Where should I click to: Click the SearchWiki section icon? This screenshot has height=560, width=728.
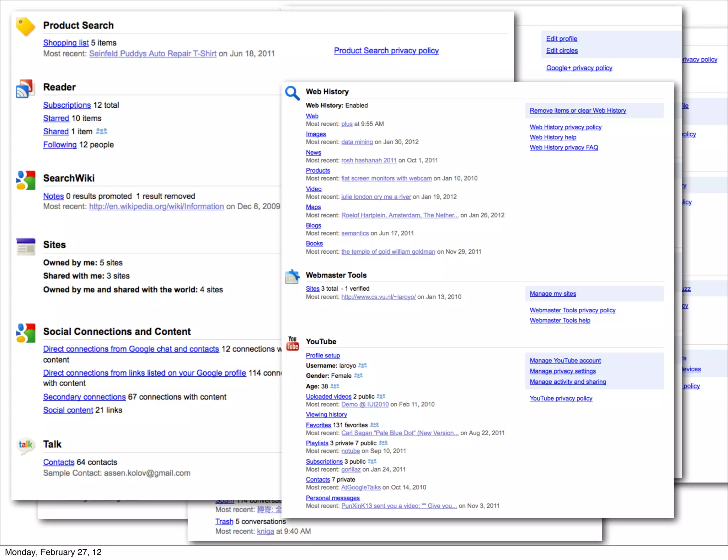coord(26,180)
